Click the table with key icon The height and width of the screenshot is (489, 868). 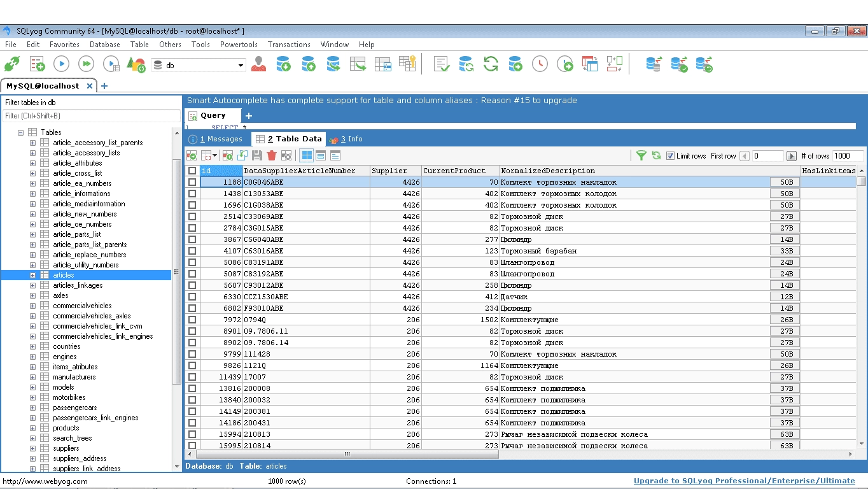407,63
